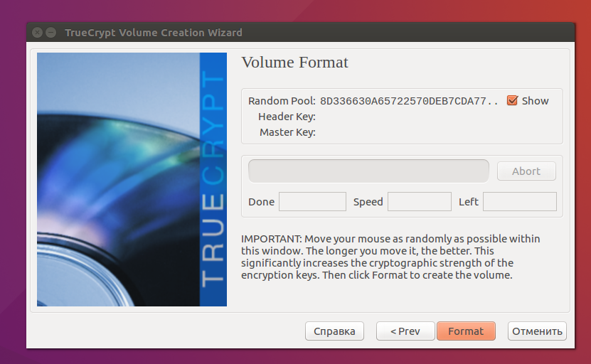
Task: Toggle the Show random pool checkbox
Action: point(512,101)
